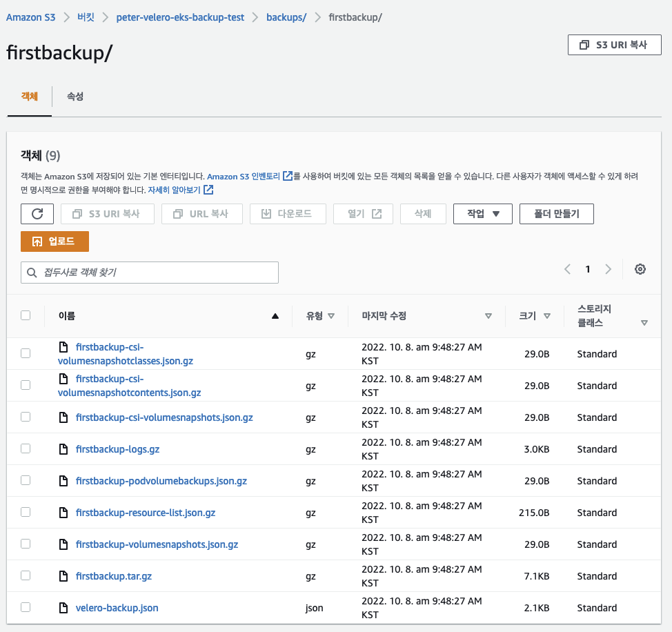Open the table settings gear icon
The width and height of the screenshot is (672, 632).
coord(640,269)
